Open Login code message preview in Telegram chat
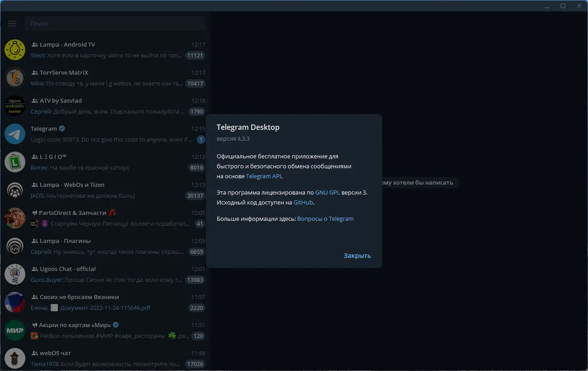 [x=112, y=140]
